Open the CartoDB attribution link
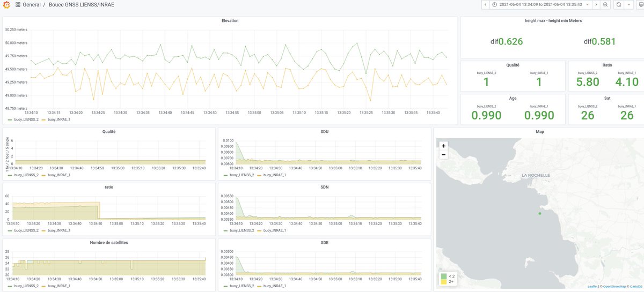Image resolution: width=644 pixels, height=292 pixels. tap(636, 286)
